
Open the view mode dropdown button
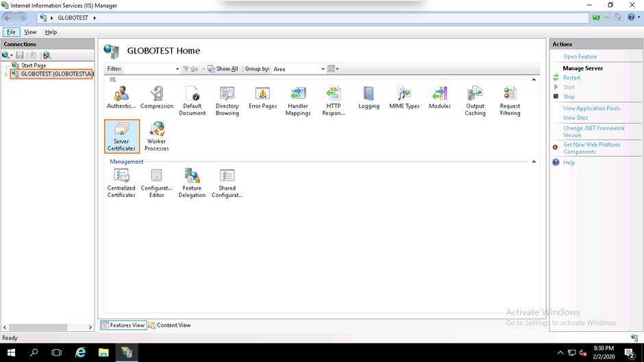333,69
